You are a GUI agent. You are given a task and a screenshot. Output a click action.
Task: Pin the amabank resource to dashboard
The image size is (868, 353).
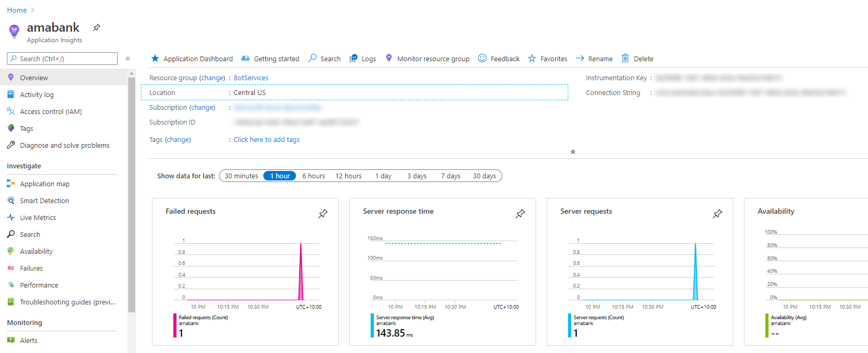point(97,27)
